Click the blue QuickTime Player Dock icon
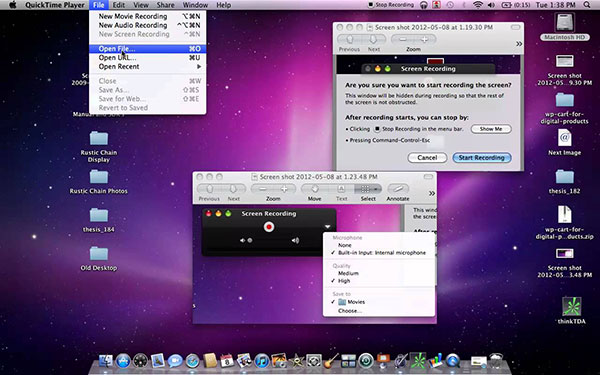The image size is (600, 375). [x=453, y=360]
